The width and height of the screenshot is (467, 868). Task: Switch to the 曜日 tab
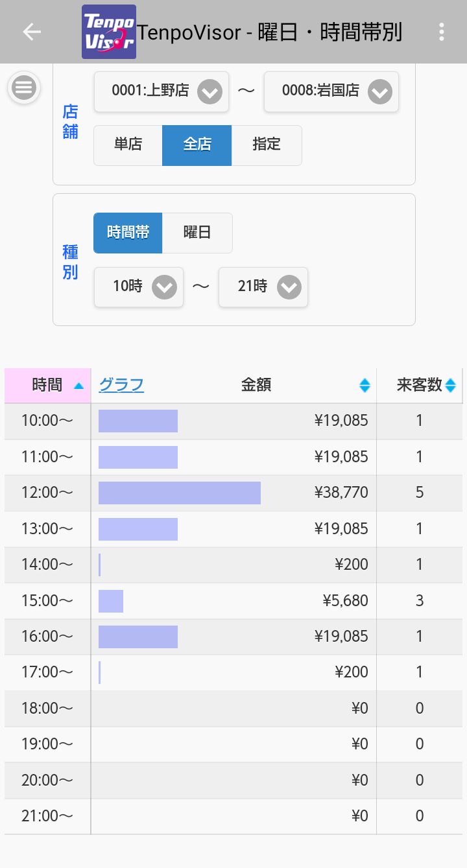197,233
